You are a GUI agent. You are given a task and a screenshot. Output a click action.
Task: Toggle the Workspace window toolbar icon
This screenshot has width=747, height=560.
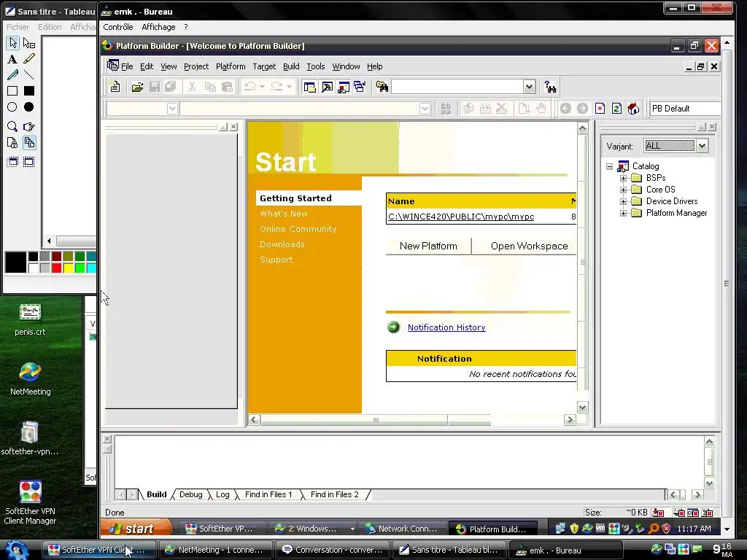(309, 87)
